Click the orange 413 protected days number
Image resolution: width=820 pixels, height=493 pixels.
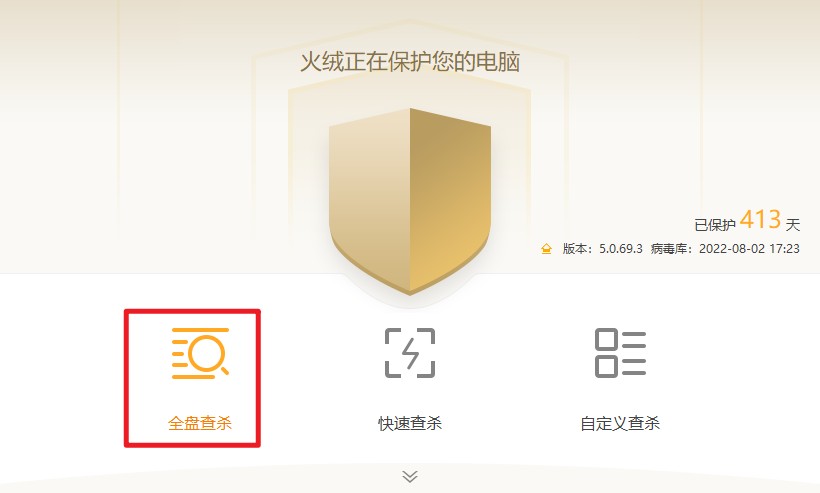click(x=760, y=220)
